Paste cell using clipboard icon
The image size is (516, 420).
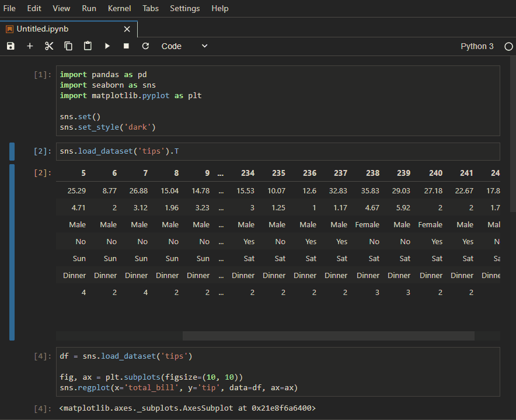(88, 46)
